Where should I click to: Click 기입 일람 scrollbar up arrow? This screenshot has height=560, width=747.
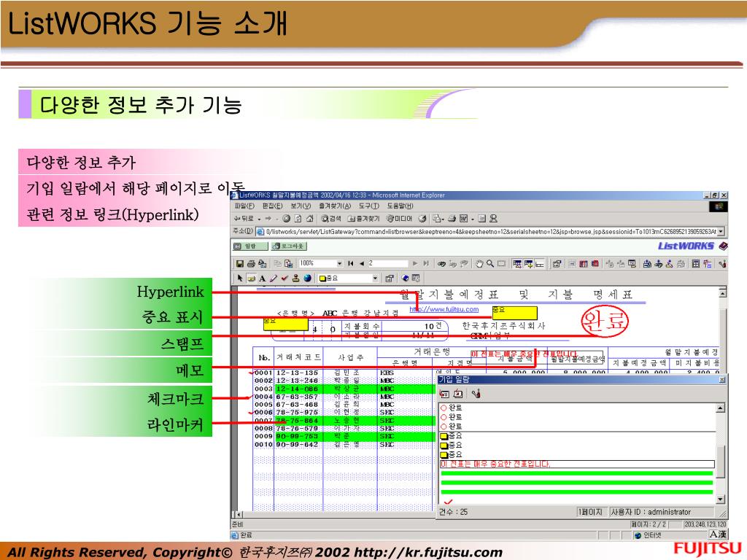point(720,408)
